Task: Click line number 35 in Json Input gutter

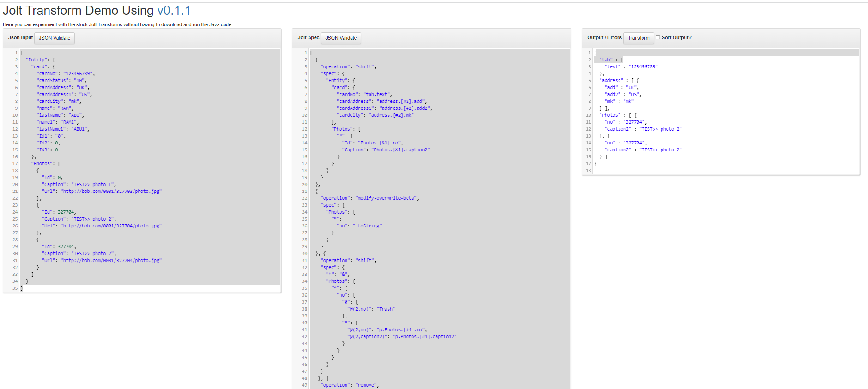Action: (15, 288)
